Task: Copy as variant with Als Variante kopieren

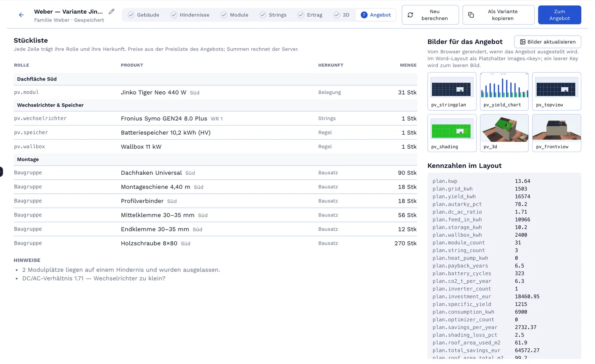Action: 498,15
